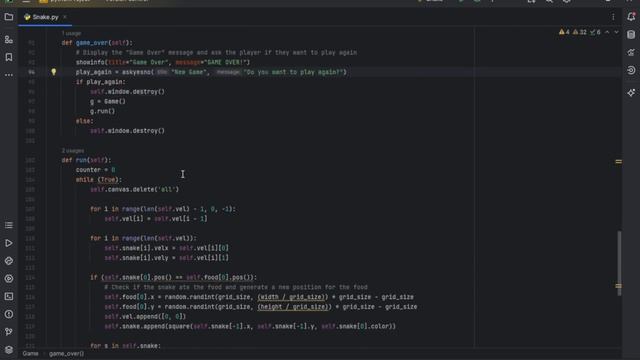This screenshot has width=640, height=360.
Task: Jump to next highlighted error arrow
Action: [616, 32]
